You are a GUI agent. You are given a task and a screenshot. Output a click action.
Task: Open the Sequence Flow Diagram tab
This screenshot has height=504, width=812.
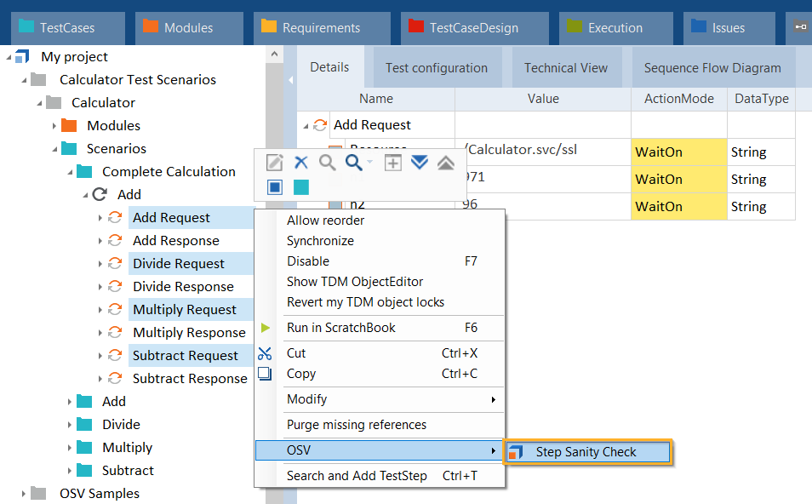(x=712, y=68)
